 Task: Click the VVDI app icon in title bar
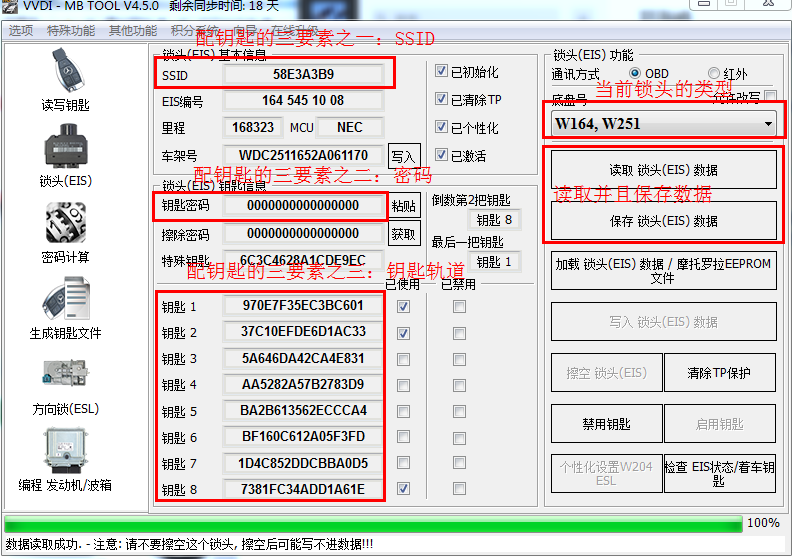coord(10,6)
